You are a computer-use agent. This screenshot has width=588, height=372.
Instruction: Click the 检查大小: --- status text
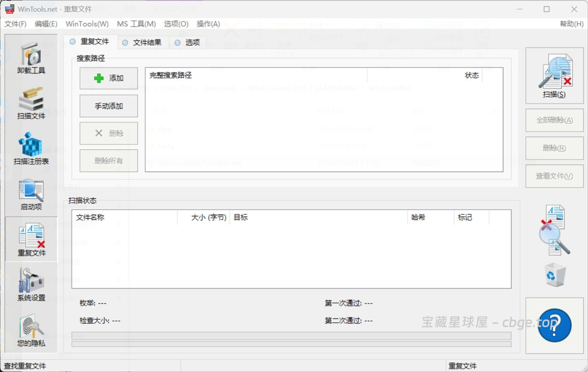tap(100, 321)
